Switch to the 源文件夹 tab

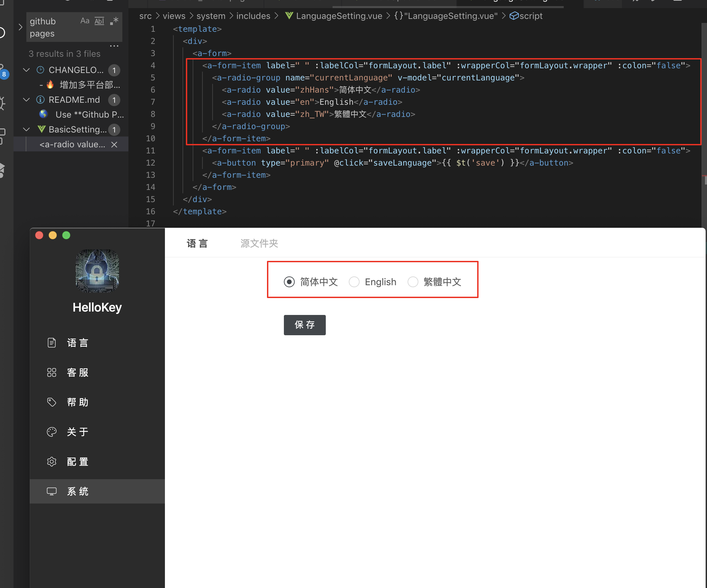click(259, 243)
